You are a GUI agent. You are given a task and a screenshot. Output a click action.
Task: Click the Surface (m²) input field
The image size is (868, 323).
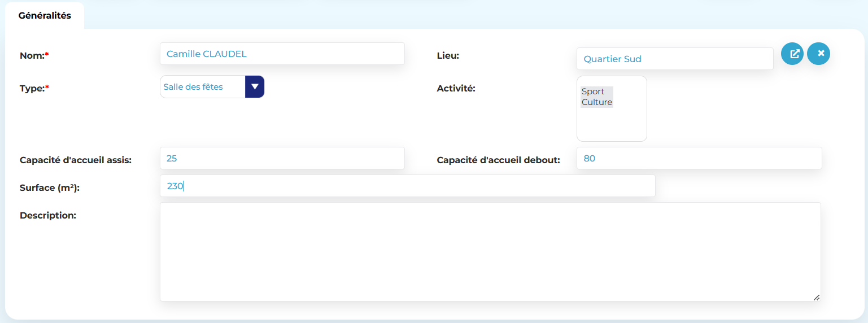[x=407, y=186]
